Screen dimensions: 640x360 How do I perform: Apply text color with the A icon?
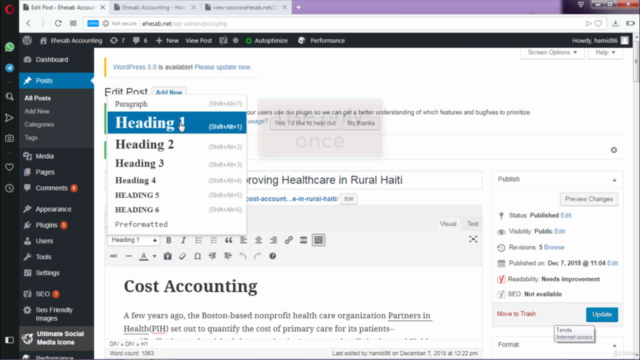click(144, 256)
